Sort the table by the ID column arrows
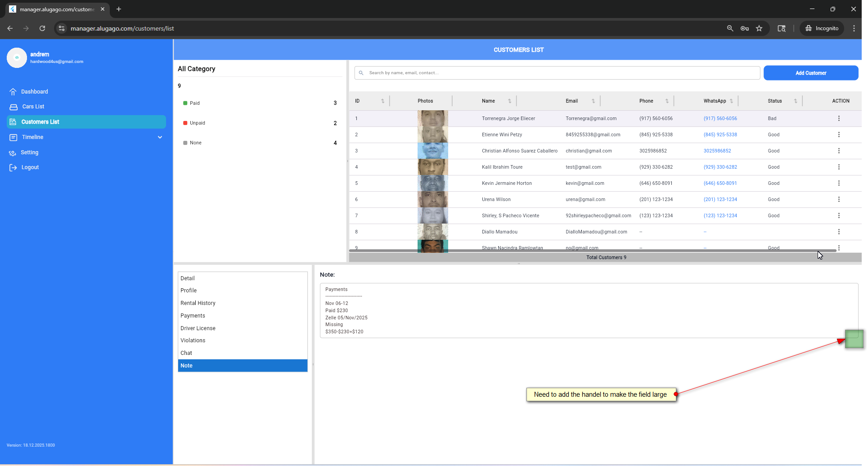The width and height of the screenshot is (868, 466). pos(382,101)
